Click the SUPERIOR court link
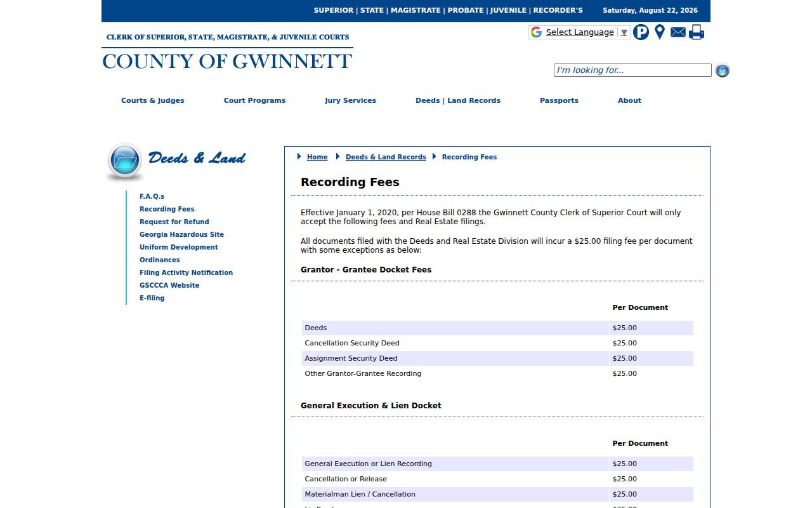This screenshot has height=508, width=812. (334, 10)
